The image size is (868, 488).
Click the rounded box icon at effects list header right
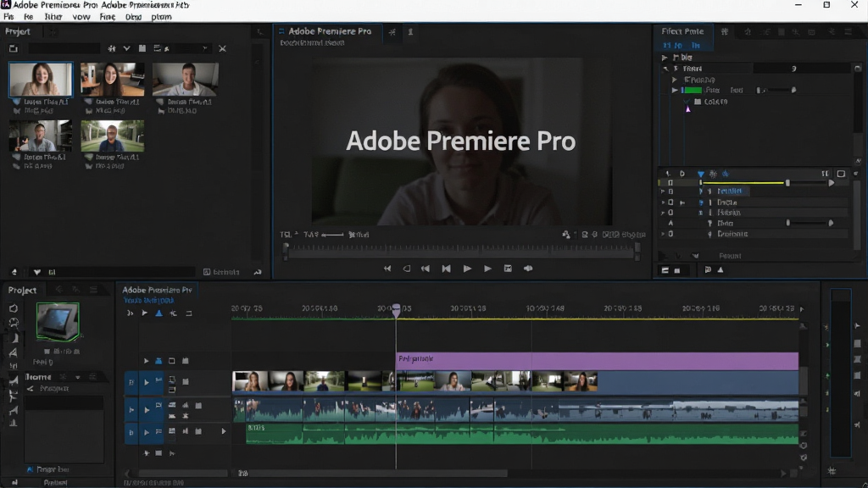click(x=841, y=174)
